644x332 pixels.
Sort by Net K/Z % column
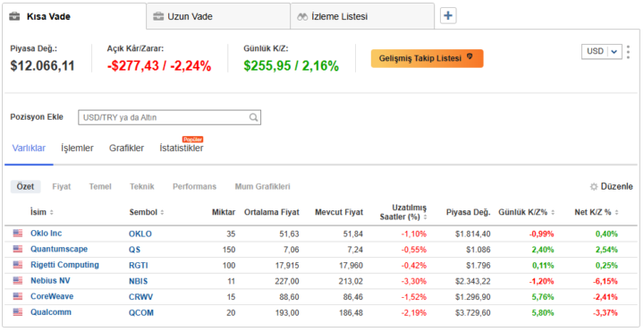(x=616, y=212)
